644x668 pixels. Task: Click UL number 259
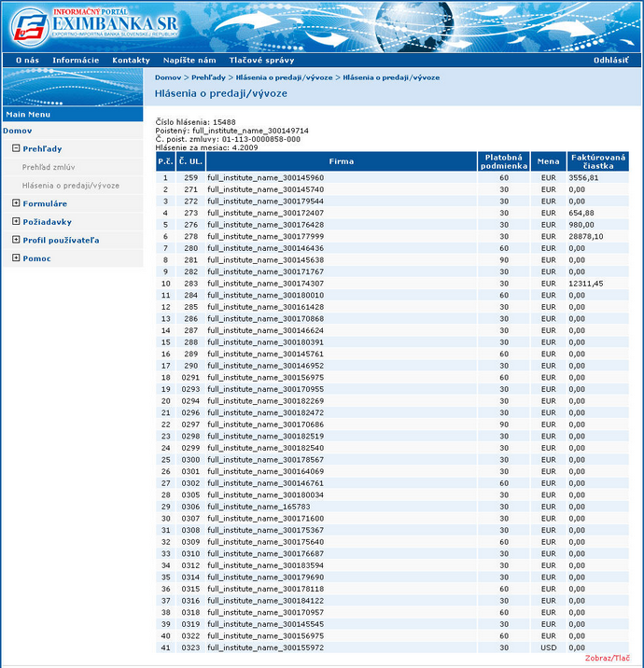tap(191, 177)
